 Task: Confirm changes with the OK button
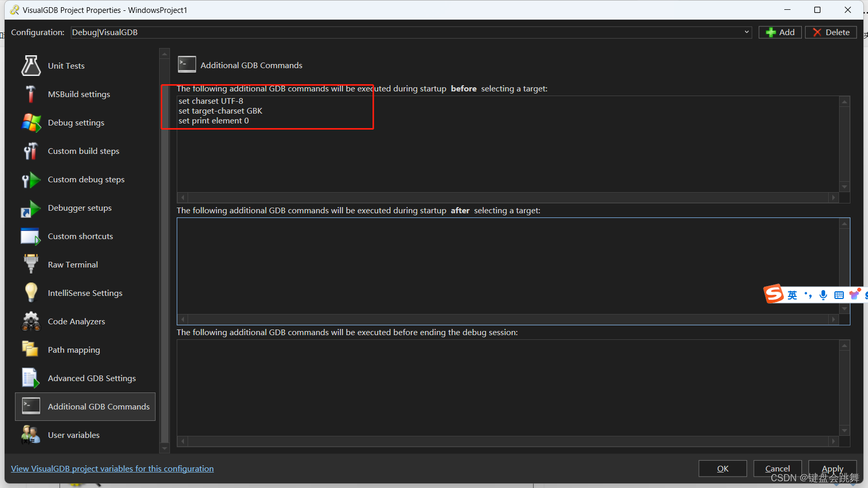click(x=723, y=468)
